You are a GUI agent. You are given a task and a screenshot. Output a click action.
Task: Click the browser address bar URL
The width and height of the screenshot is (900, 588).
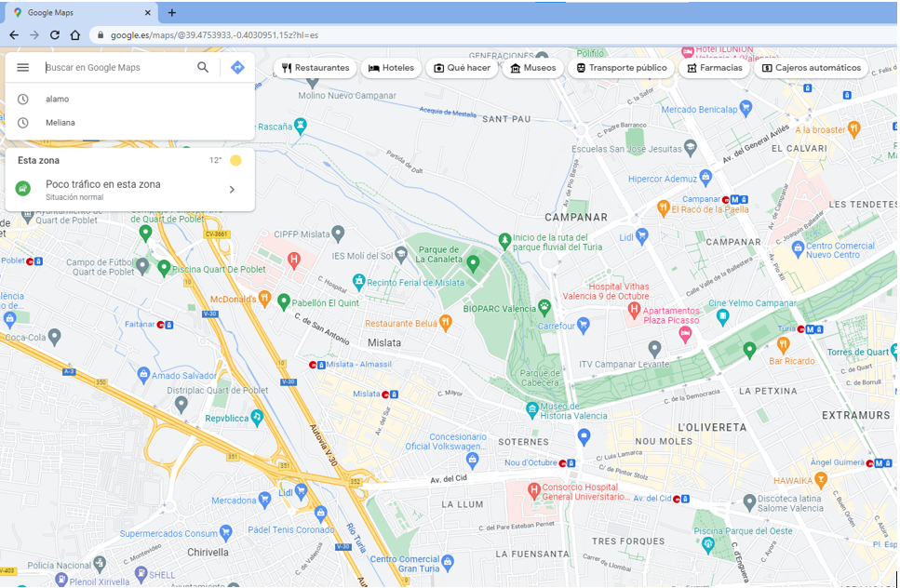pyautogui.click(x=214, y=35)
